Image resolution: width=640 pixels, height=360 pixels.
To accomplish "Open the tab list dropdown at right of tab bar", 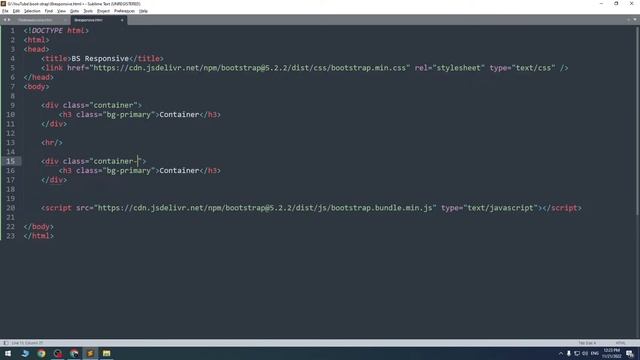I will click(635, 20).
